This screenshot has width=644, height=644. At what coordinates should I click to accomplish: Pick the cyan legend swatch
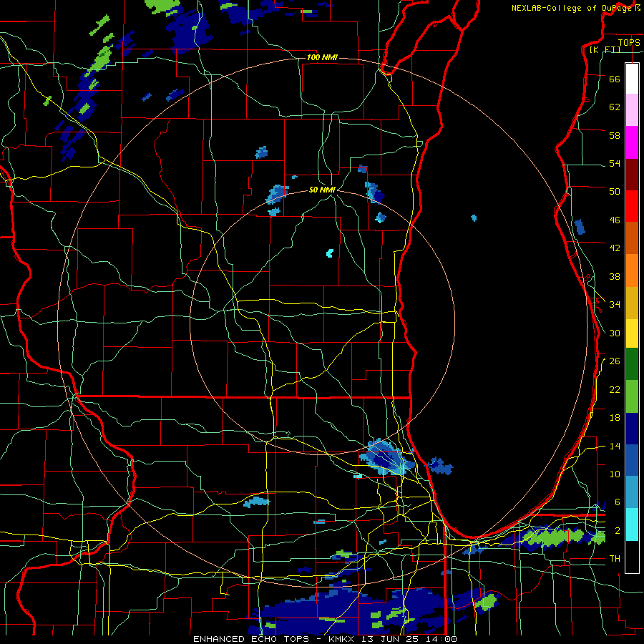click(x=632, y=525)
